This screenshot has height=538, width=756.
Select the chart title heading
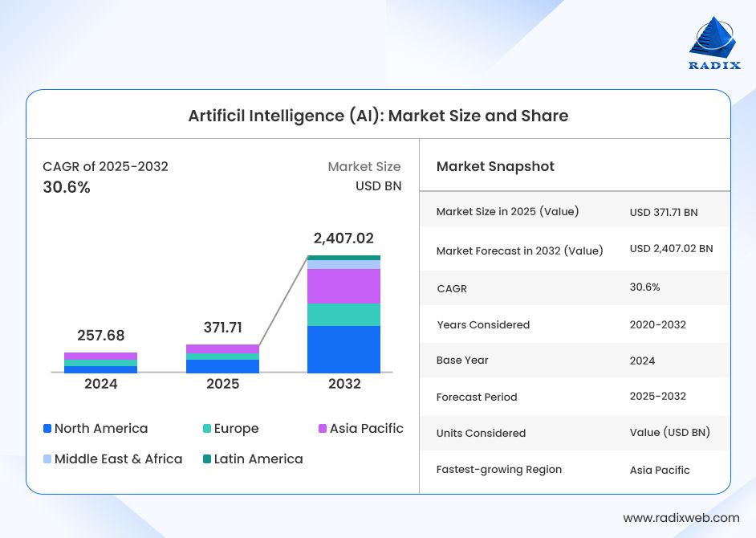378,116
